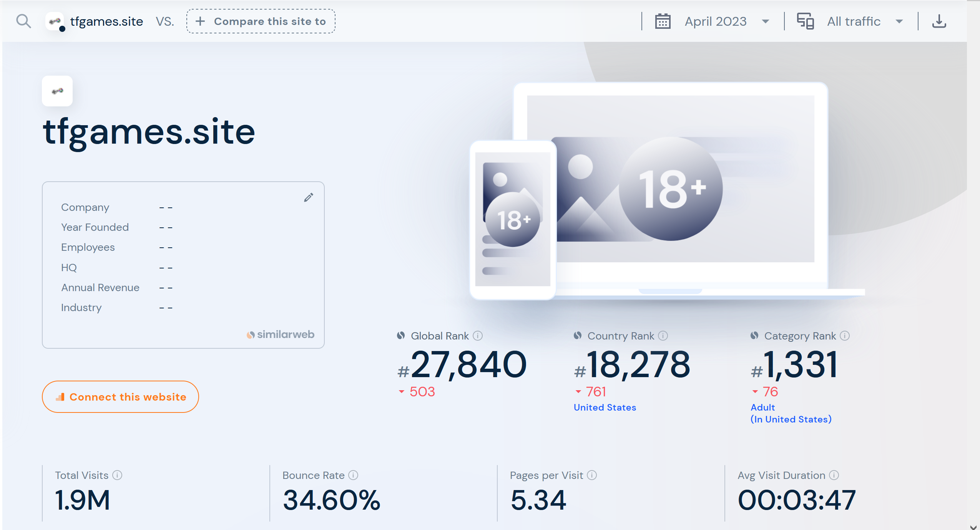This screenshot has width=980, height=530.
Task: Click the Employees row label
Action: [x=88, y=247]
